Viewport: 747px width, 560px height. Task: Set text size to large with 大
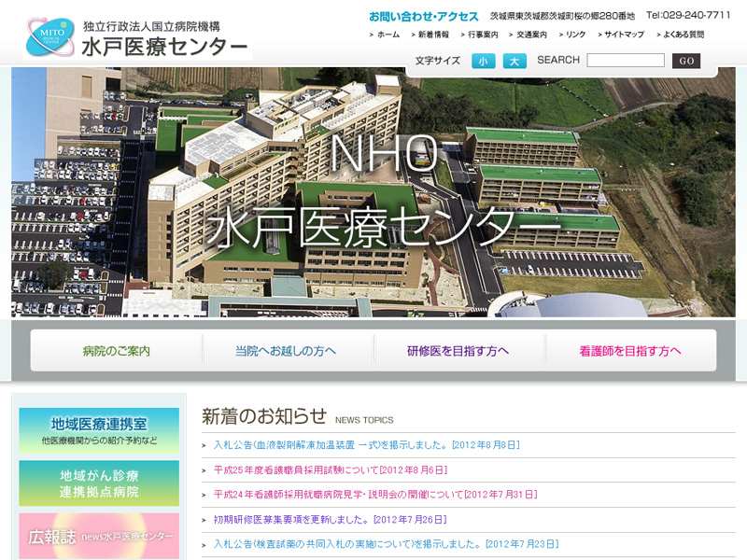pyautogui.click(x=514, y=61)
